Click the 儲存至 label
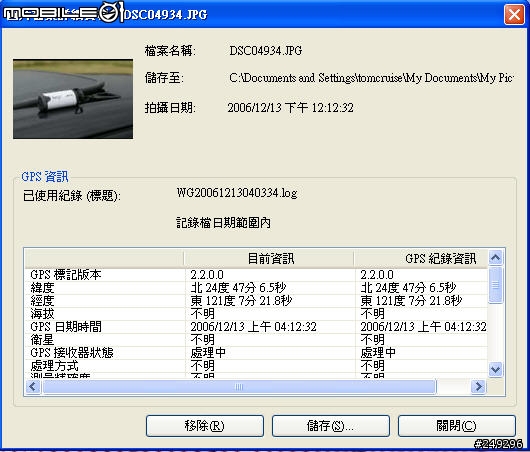Viewport: 530px width, 452px height. pos(164,78)
